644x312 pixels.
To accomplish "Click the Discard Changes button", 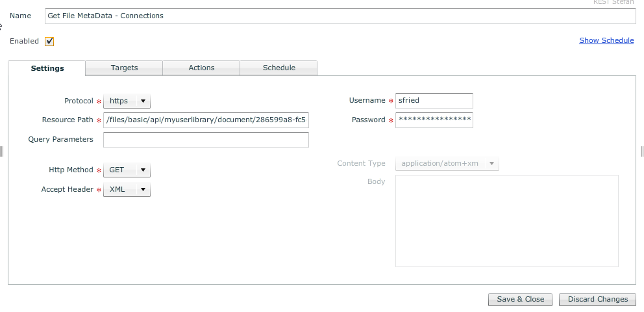I will (x=597, y=299).
